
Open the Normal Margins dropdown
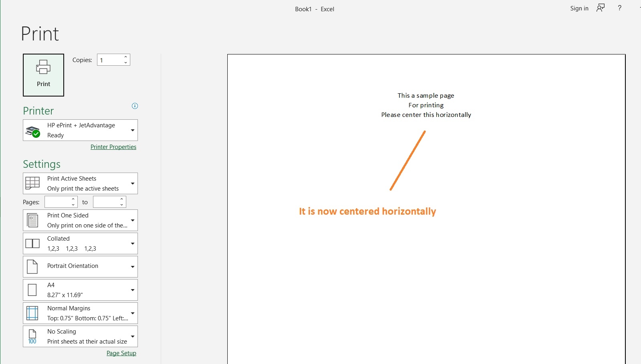click(80, 313)
